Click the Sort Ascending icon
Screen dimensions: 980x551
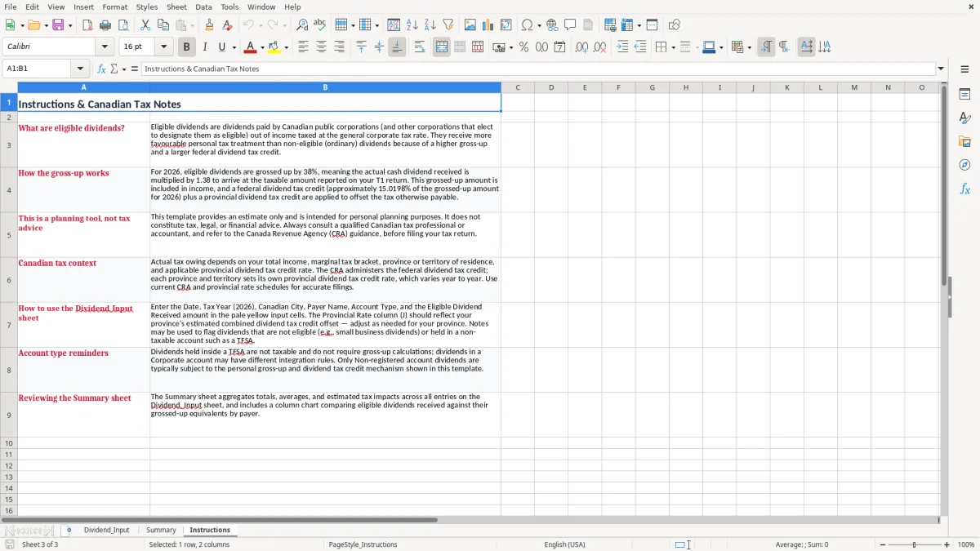[412, 25]
